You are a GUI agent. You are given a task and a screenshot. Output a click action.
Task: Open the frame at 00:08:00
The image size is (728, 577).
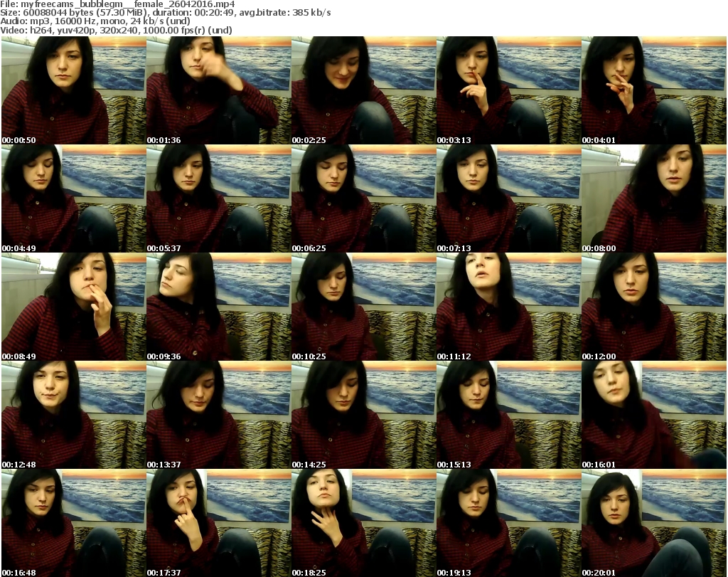653,198
